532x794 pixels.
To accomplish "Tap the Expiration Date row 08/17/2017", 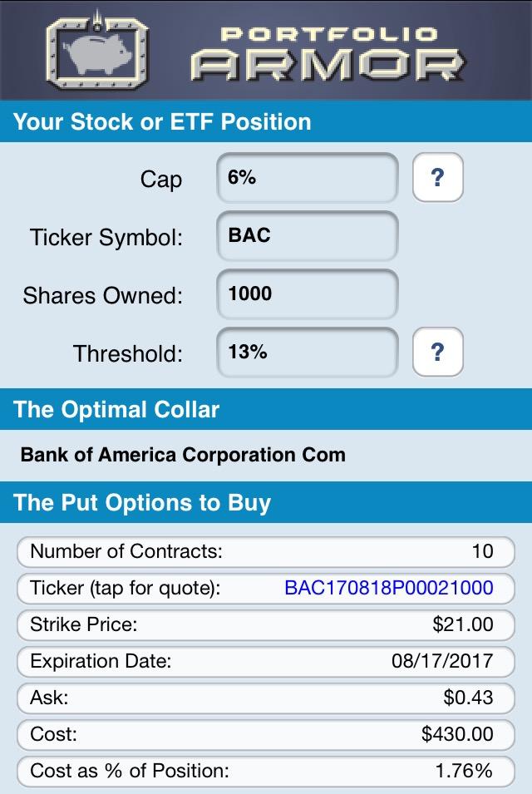I will [x=266, y=661].
